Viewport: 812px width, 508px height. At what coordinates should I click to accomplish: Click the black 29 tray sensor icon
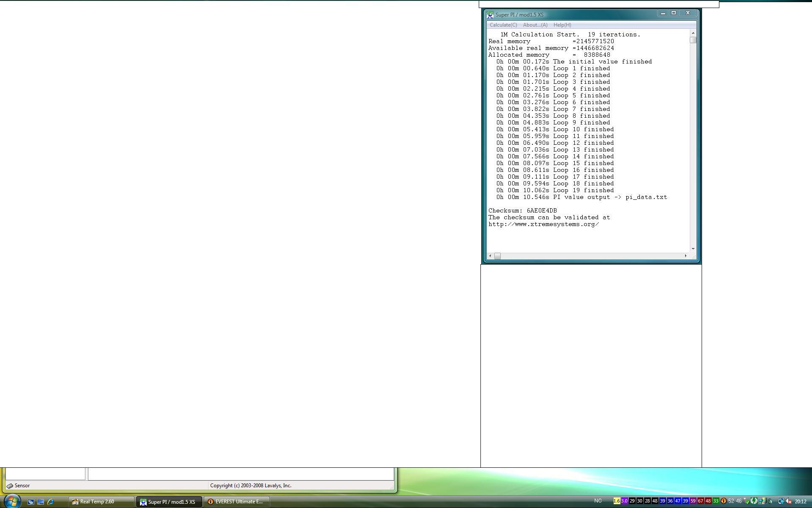tap(632, 501)
